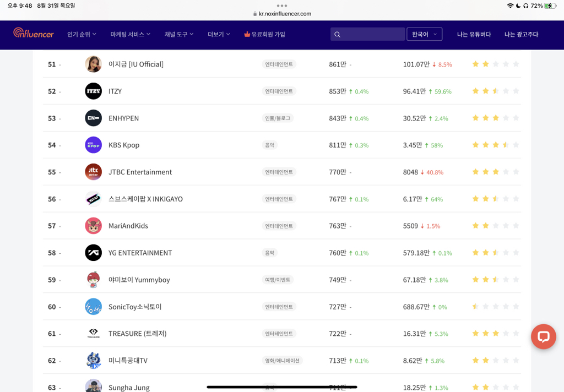The height and width of the screenshot is (392, 564).
Task: Click 음악 tag in YG ENTERTAINMENT row
Action: (x=269, y=253)
